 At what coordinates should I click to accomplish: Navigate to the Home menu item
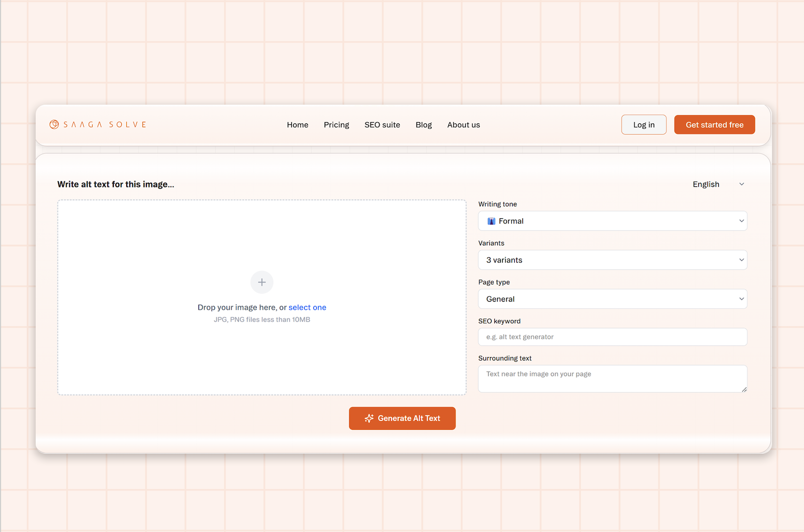[x=297, y=125]
